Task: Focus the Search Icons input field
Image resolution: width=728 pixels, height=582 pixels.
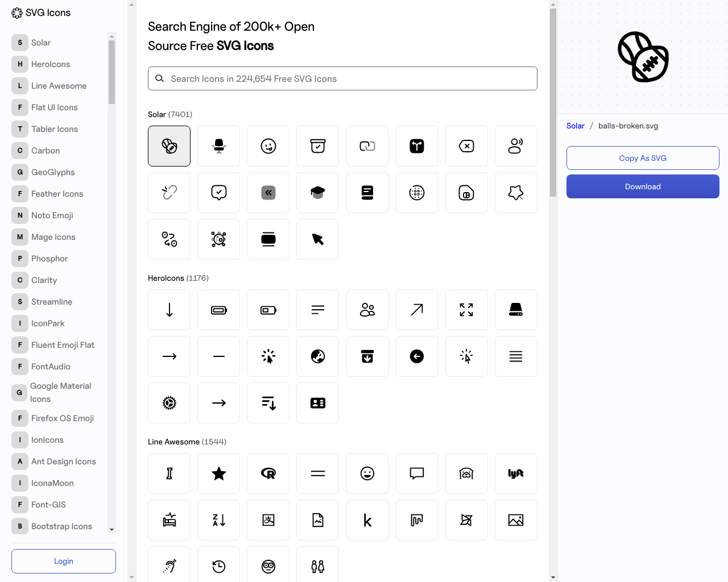Action: click(342, 78)
